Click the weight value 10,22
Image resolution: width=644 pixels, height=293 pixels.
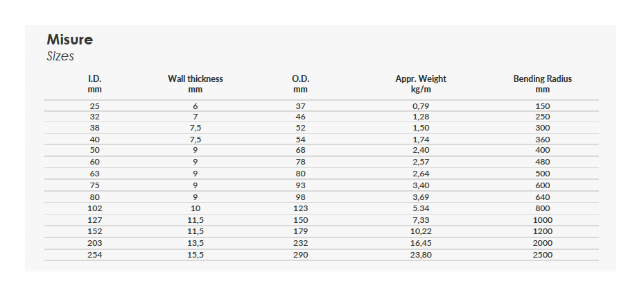(x=421, y=231)
